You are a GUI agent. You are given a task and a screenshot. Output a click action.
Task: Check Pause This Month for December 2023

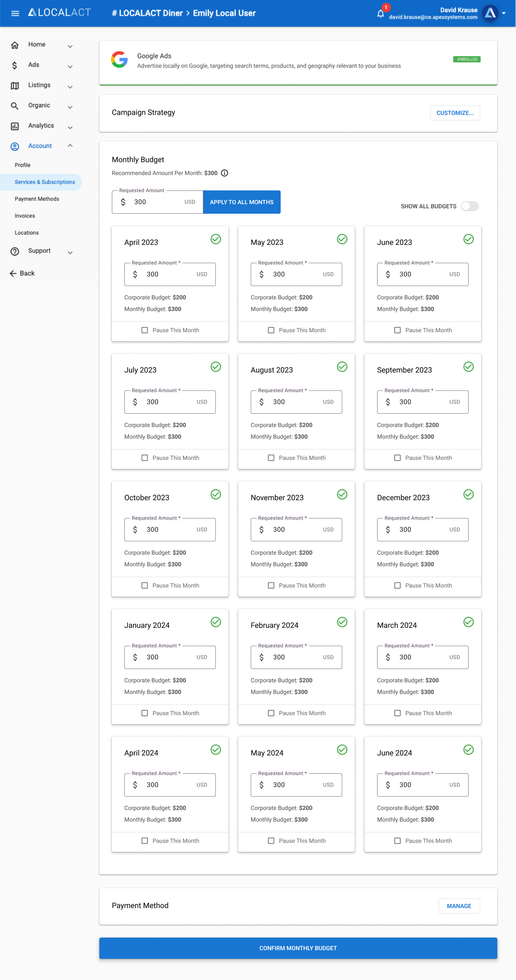397,585
